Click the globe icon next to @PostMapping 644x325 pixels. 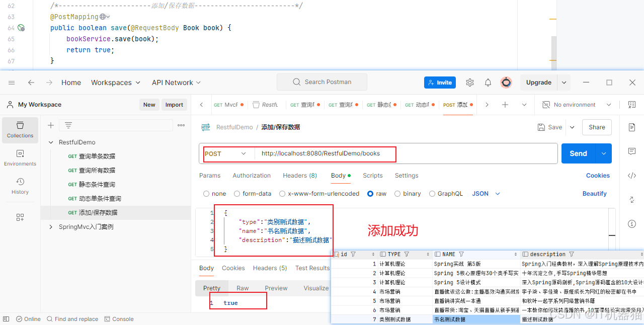[x=103, y=17]
